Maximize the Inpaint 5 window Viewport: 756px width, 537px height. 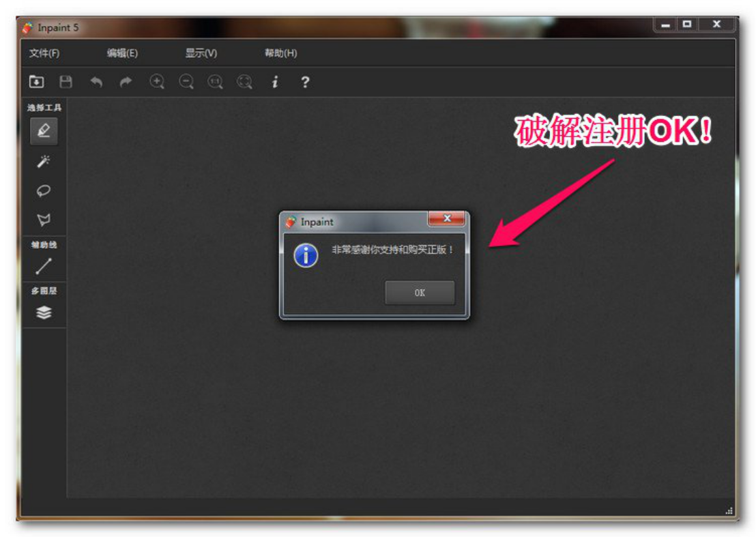point(687,24)
